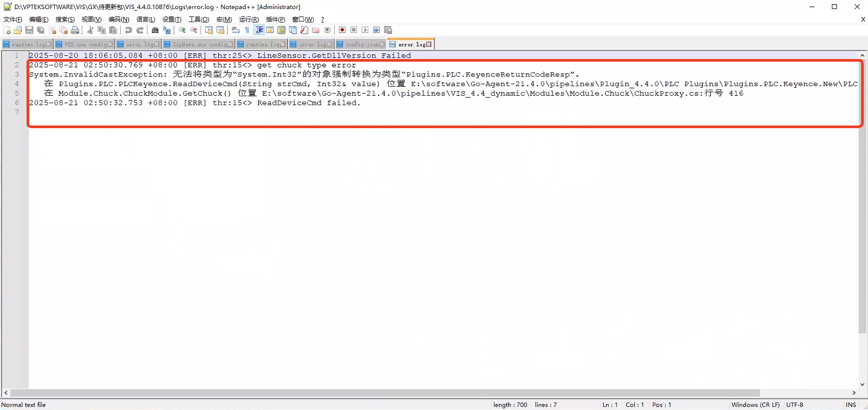Screen dimensions: 868x410
Task: Open the Windows (CR LF) line ending selector
Action: tap(755, 405)
